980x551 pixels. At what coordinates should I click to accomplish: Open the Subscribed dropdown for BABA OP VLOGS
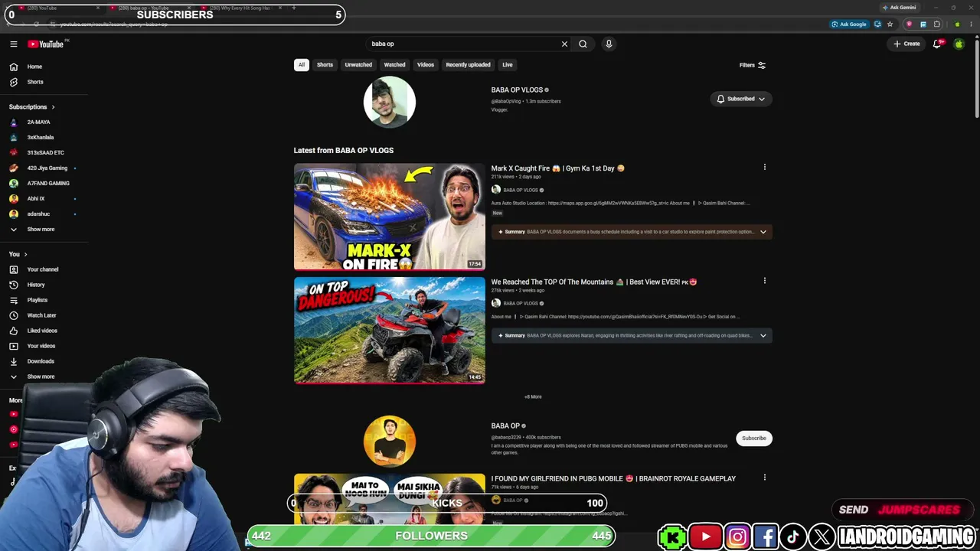(x=740, y=99)
